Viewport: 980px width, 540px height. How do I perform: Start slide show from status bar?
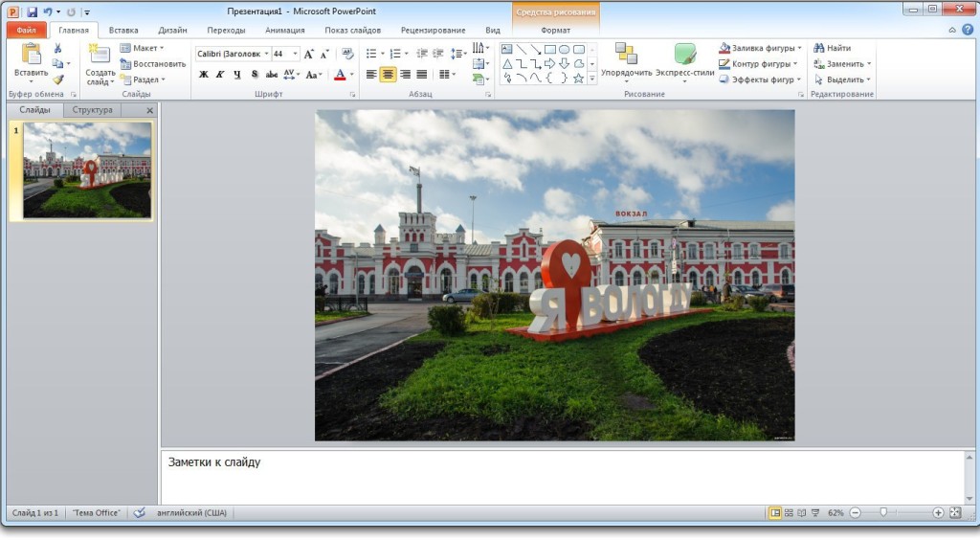815,512
